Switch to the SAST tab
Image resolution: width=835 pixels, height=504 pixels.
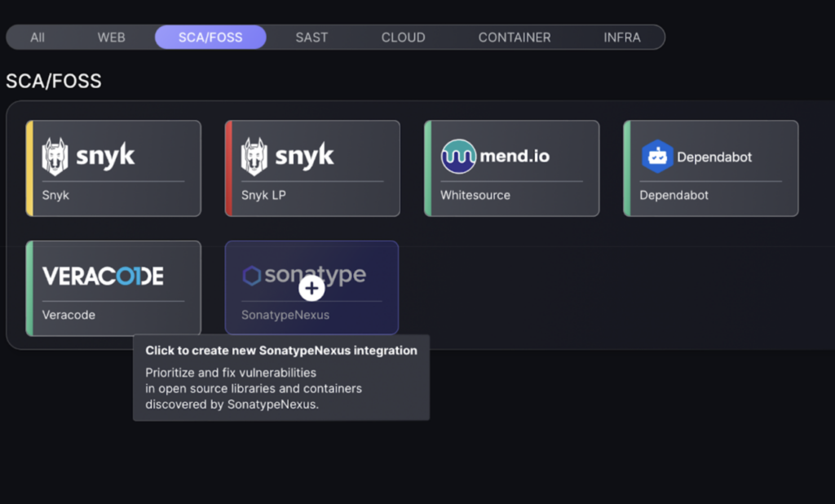coord(311,38)
